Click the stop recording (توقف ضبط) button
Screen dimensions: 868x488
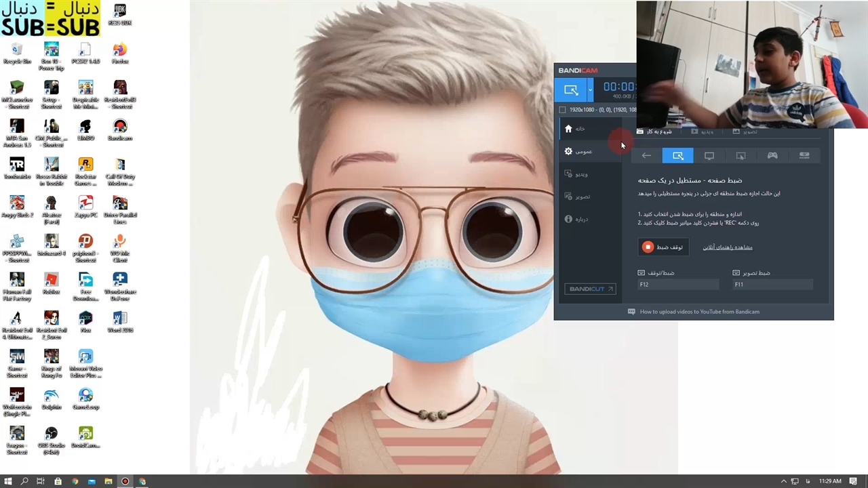pyautogui.click(x=663, y=247)
